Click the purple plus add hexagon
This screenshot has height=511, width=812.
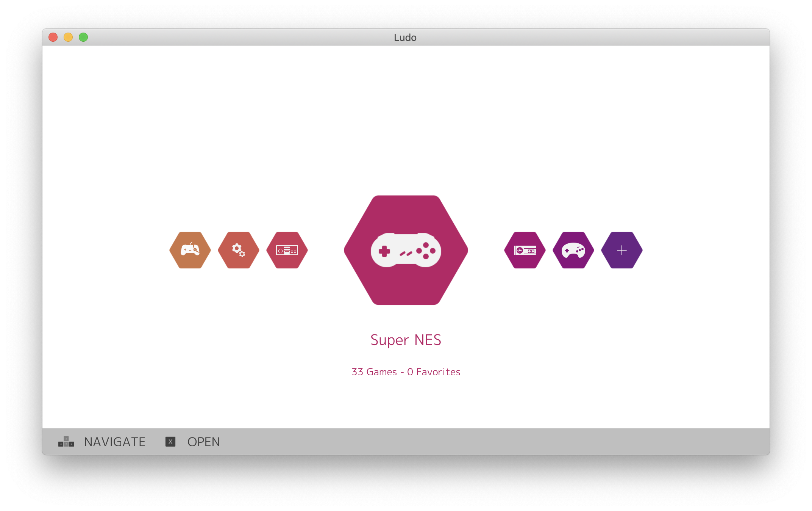pos(622,250)
